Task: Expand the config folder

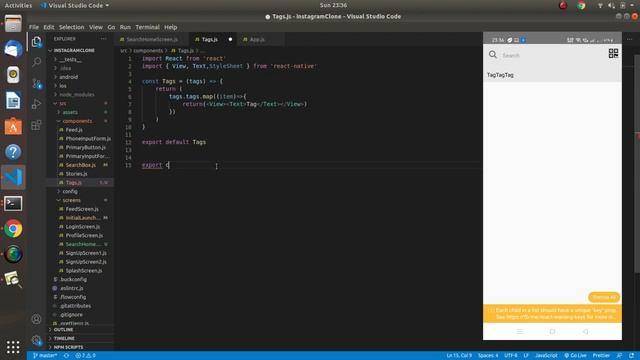Action: [70, 191]
